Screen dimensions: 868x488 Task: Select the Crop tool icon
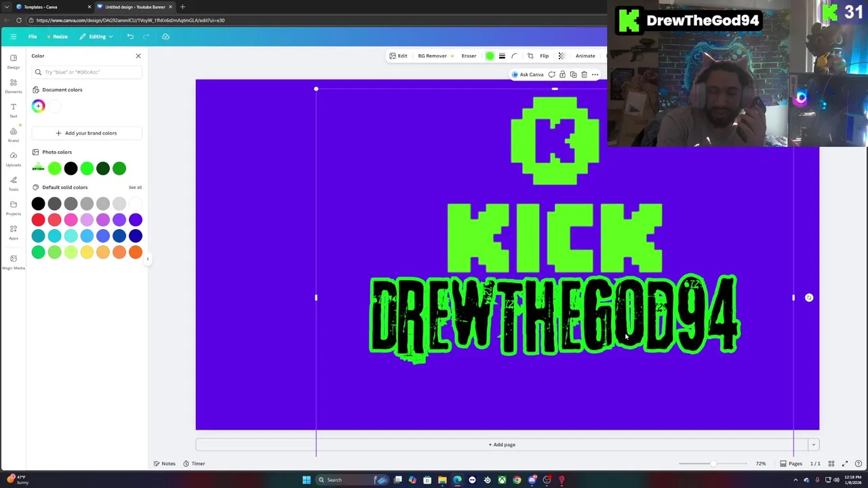click(530, 56)
